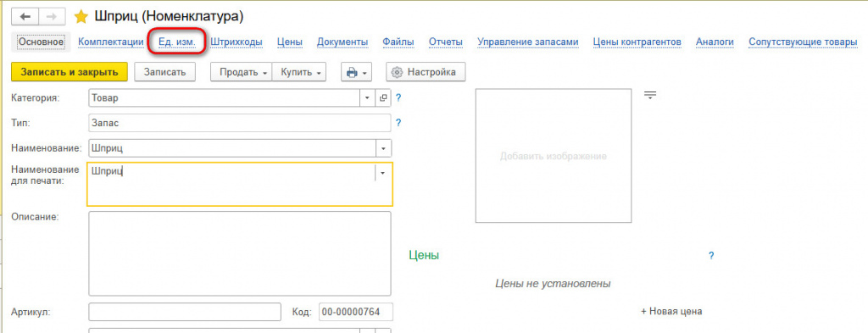
Task: Click into the Наименование text field
Action: point(232,148)
